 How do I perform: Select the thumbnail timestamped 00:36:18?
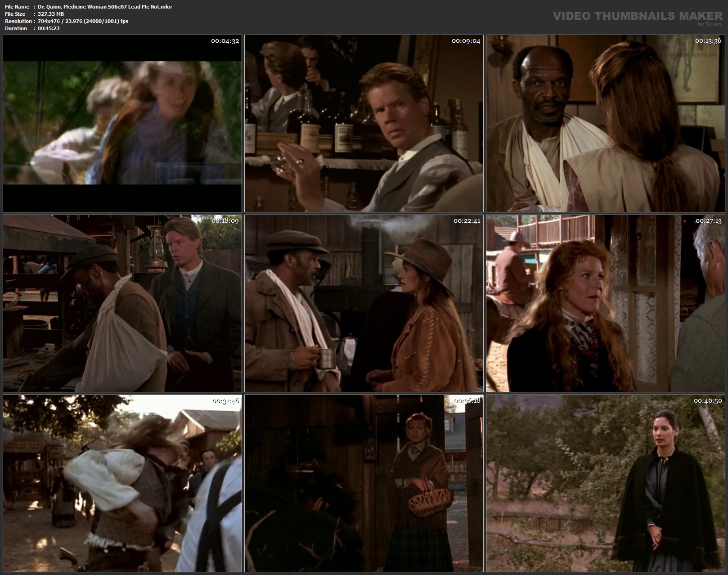click(x=364, y=483)
